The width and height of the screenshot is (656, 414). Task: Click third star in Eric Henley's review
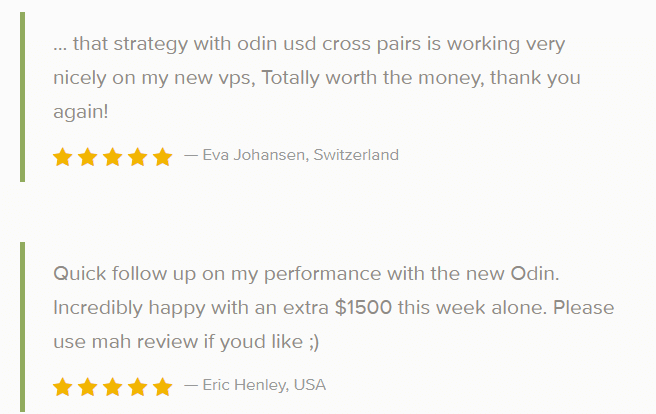click(113, 387)
